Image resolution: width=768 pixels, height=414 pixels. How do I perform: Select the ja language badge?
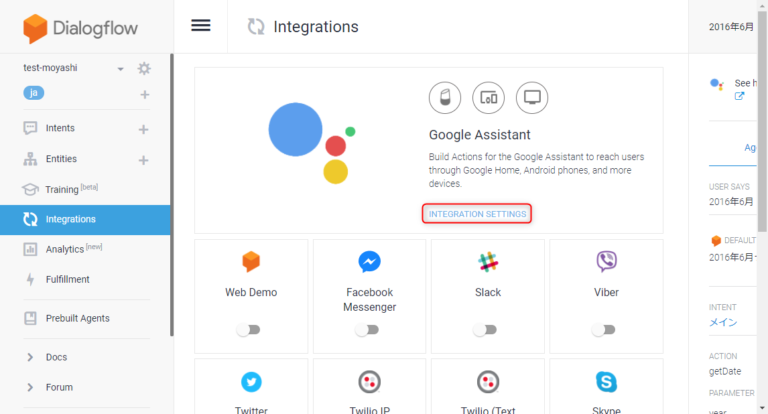[x=36, y=93]
